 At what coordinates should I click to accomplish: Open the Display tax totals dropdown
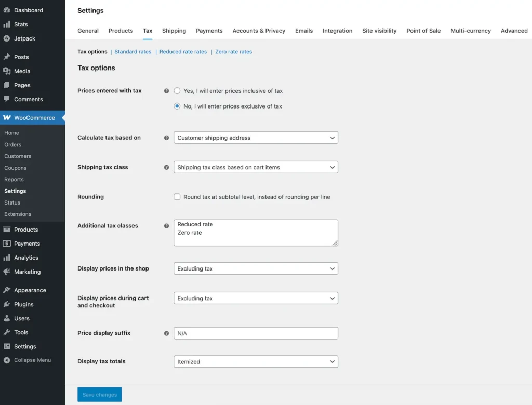(256, 361)
